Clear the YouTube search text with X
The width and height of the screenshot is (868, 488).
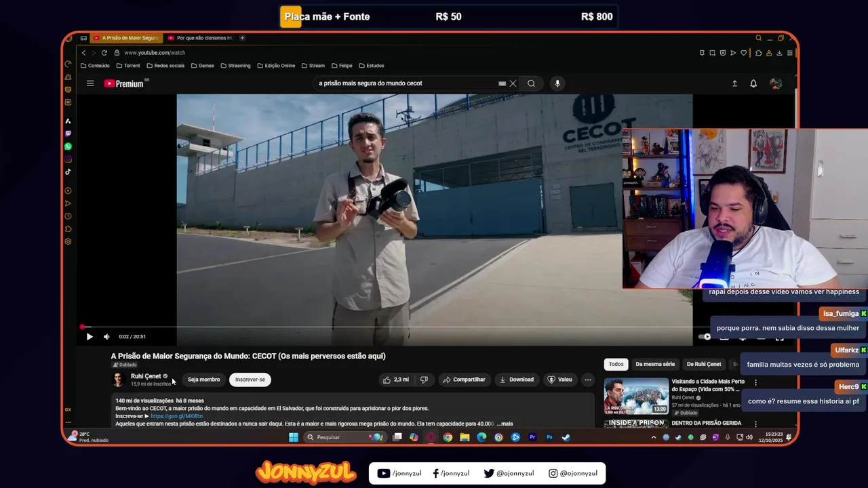pos(513,83)
